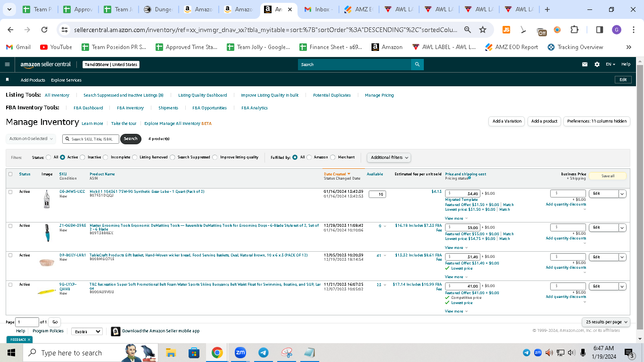Screen dimensions: 644x362
Task: Select the Search Suppressed radio button
Action: (x=173, y=157)
